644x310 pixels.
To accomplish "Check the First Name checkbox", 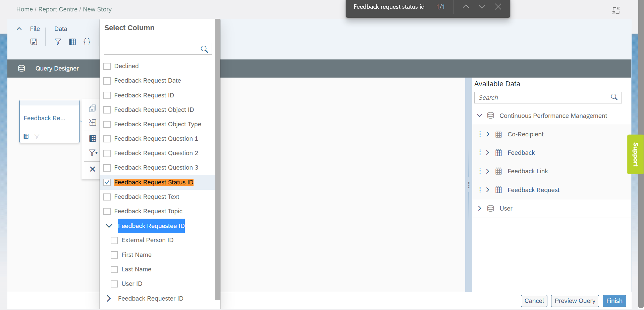I will 114,255.
